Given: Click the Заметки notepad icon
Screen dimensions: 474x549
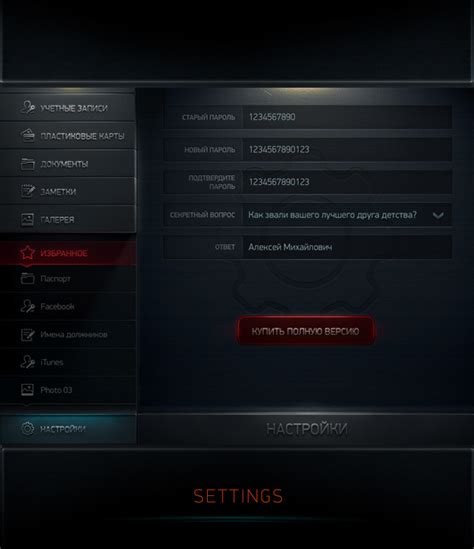Looking at the screenshot, I should [x=27, y=191].
